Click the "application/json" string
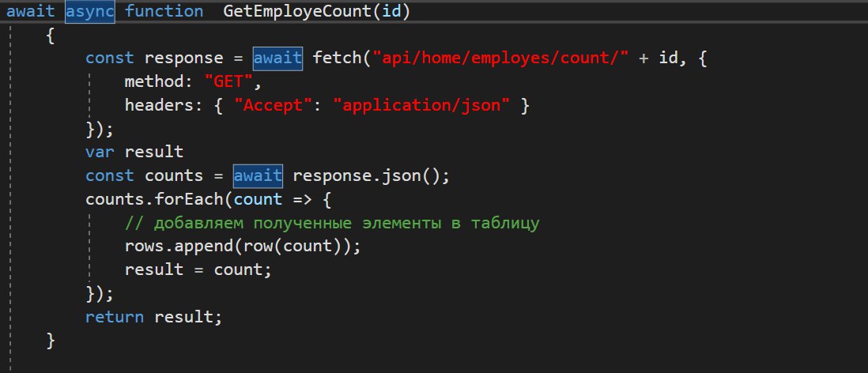This screenshot has height=373, width=868. 421,105
